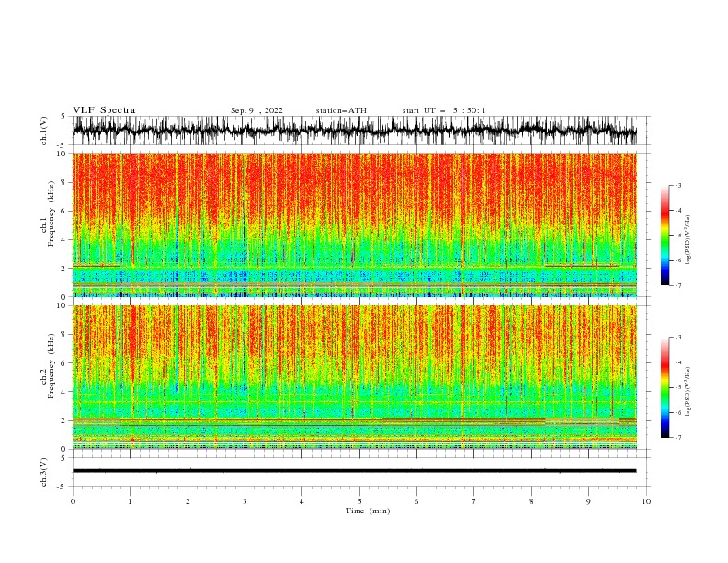Click inside the ch.2 frequency spectrogram
Screen dimensions: 728x563
click(x=355, y=377)
